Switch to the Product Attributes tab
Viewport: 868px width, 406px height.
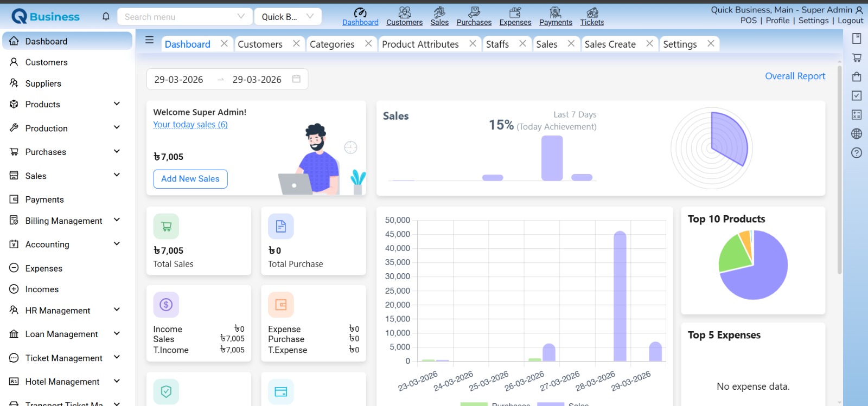(420, 44)
